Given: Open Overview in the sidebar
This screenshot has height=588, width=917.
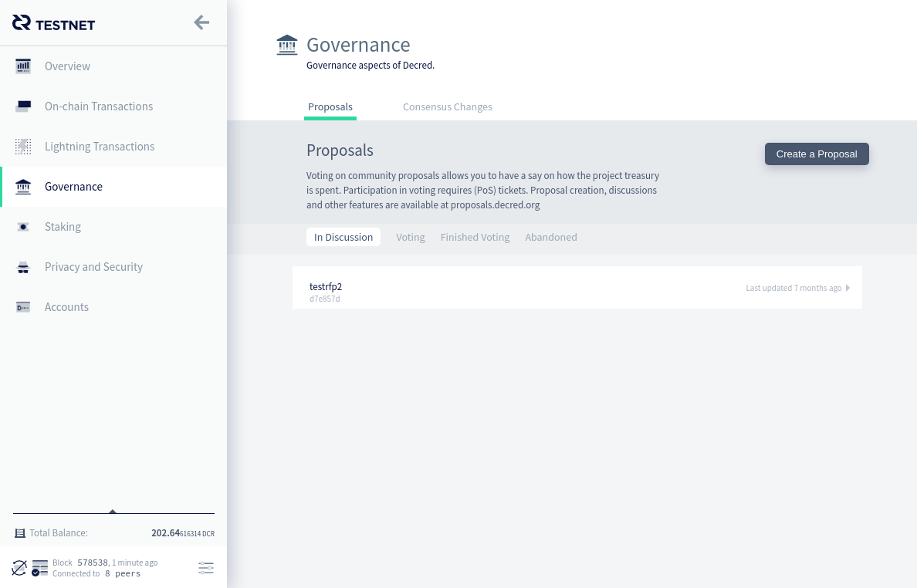Looking at the screenshot, I should (x=113, y=66).
